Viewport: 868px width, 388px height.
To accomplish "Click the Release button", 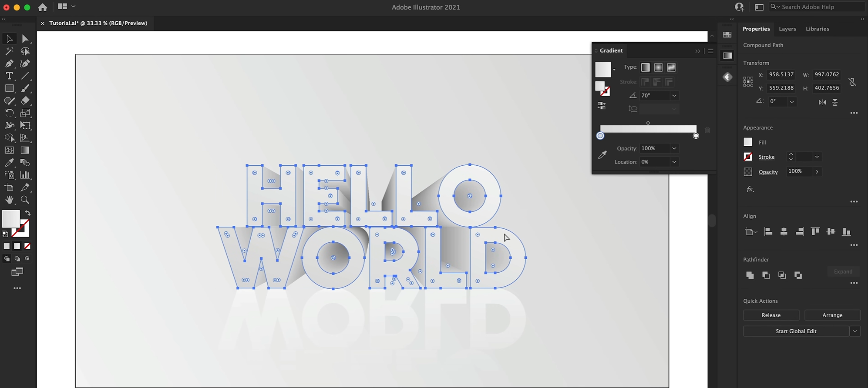I will click(771, 315).
